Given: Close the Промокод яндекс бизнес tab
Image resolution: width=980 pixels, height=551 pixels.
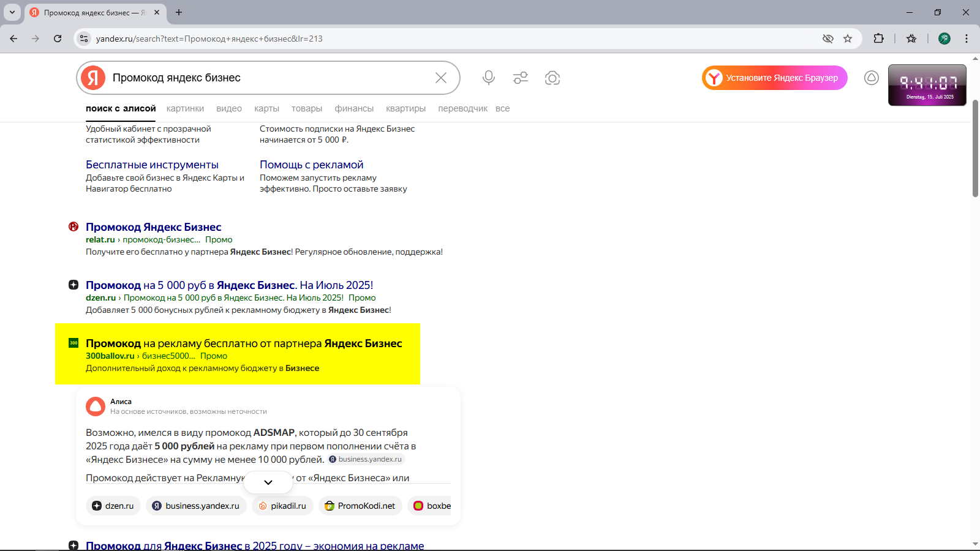Looking at the screenshot, I should pos(157,12).
